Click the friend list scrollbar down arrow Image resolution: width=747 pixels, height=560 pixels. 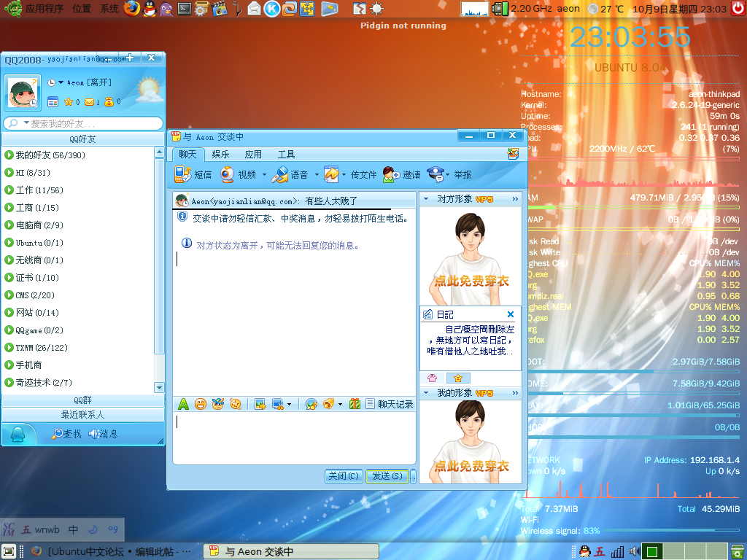[x=160, y=388]
